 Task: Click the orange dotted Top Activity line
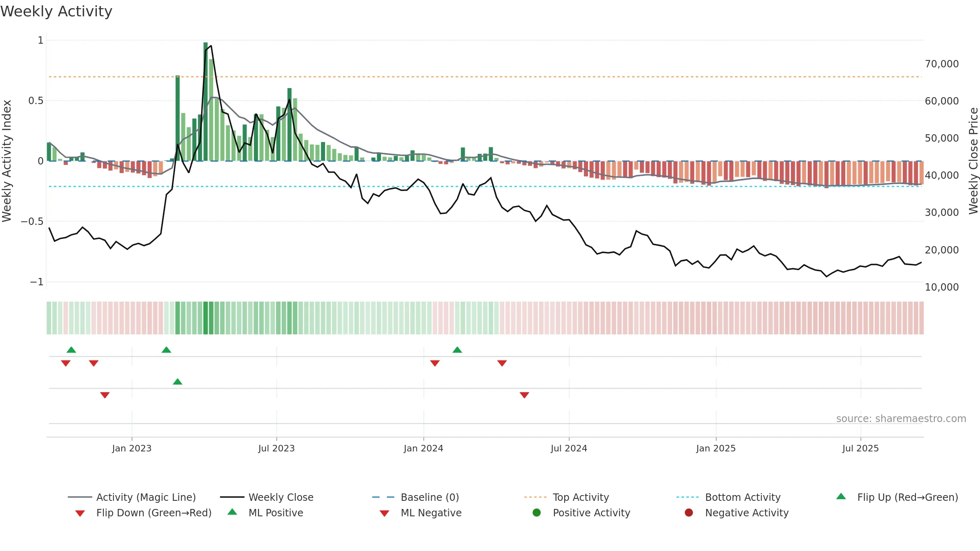click(x=485, y=77)
